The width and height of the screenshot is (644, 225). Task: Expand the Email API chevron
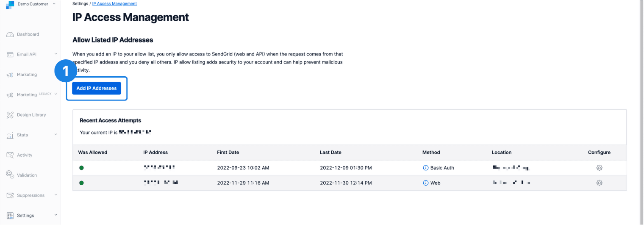(56, 54)
